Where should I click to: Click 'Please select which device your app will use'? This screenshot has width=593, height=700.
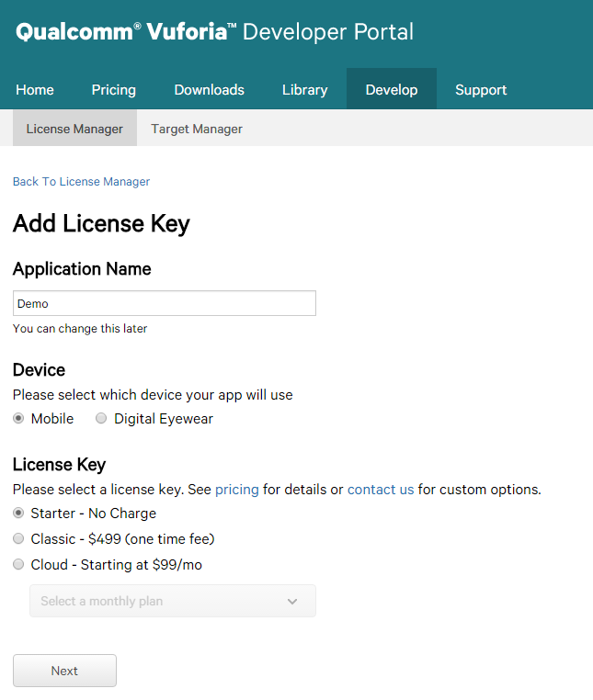pyautogui.click(x=153, y=395)
